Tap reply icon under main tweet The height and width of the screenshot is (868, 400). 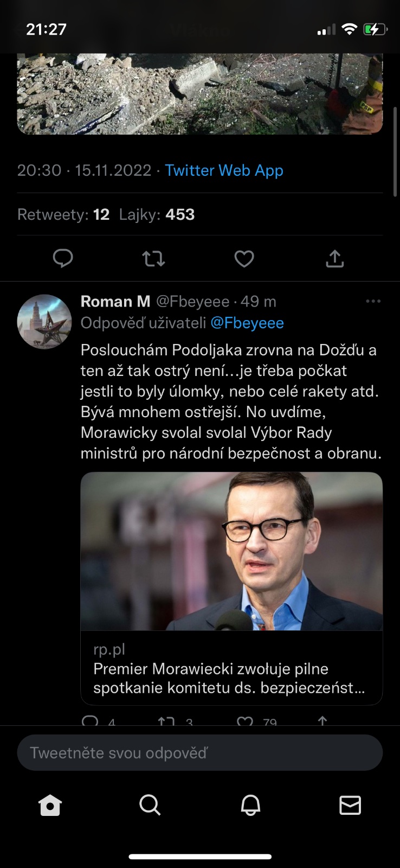pos(63,259)
